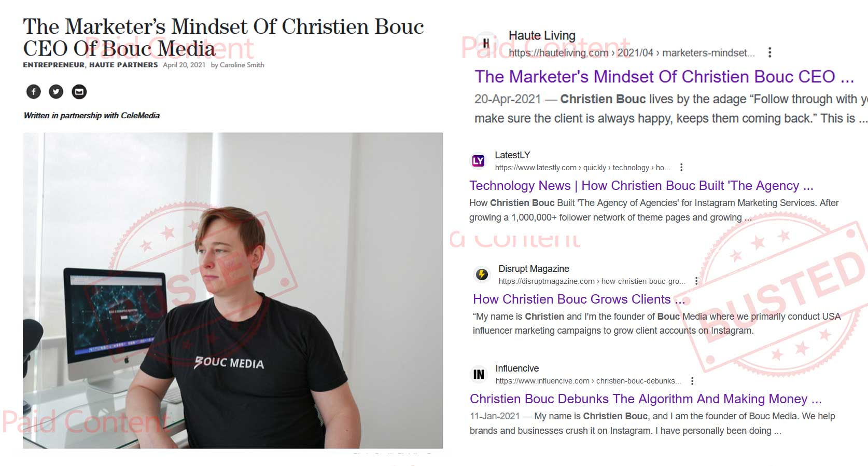
Task: Open more options for Influencive result
Action: (692, 381)
